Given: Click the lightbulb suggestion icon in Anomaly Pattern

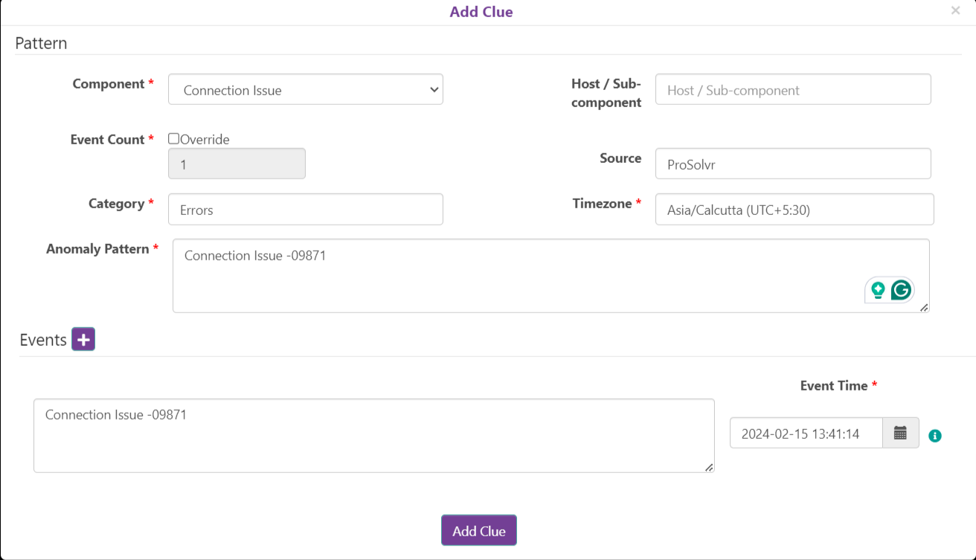Looking at the screenshot, I should pos(878,290).
